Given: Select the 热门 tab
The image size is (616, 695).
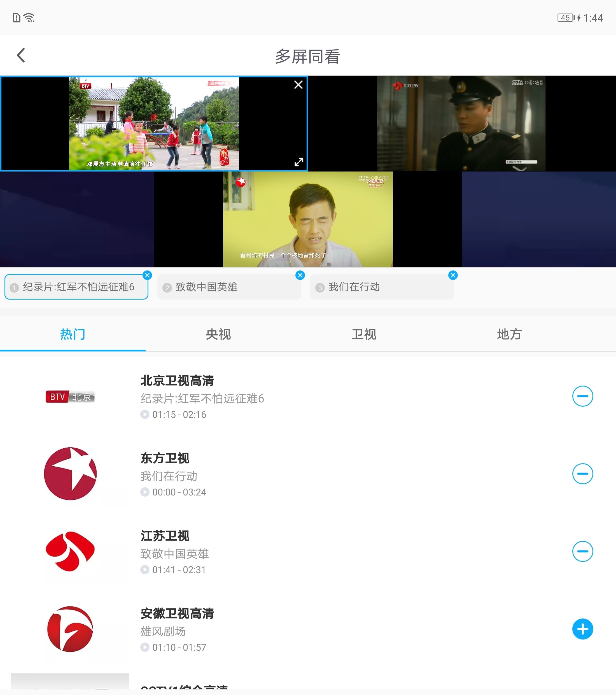Looking at the screenshot, I should coord(72,334).
